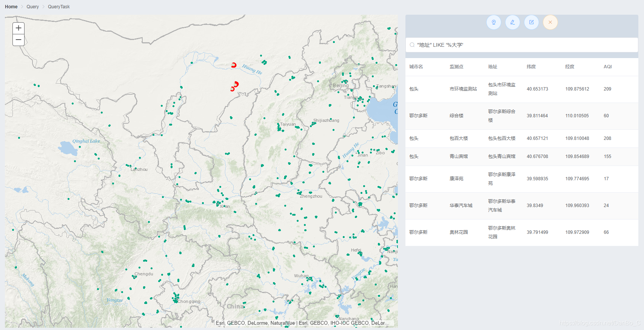Click longitude value 109.972909
The width and height of the screenshot is (644, 330).
click(x=577, y=232)
